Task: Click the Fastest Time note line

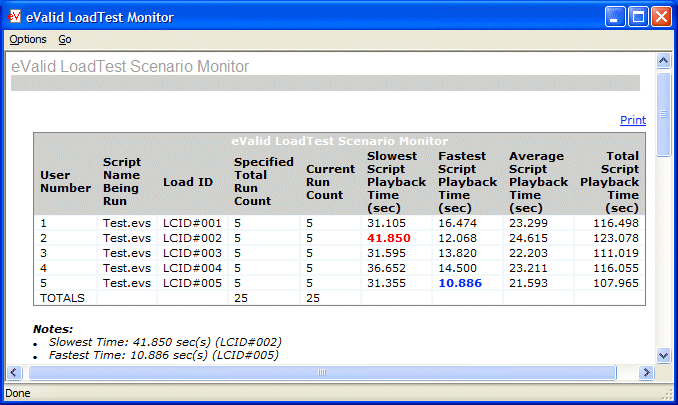Action: [x=163, y=355]
